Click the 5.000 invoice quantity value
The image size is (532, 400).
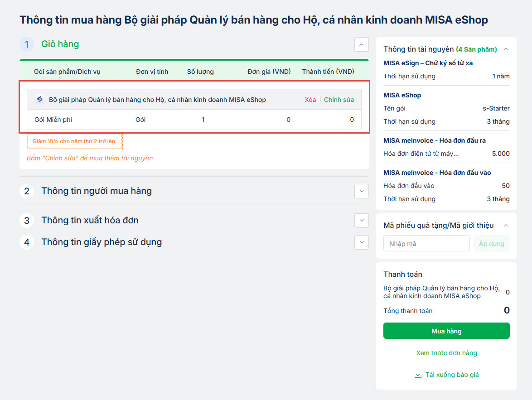[501, 154]
